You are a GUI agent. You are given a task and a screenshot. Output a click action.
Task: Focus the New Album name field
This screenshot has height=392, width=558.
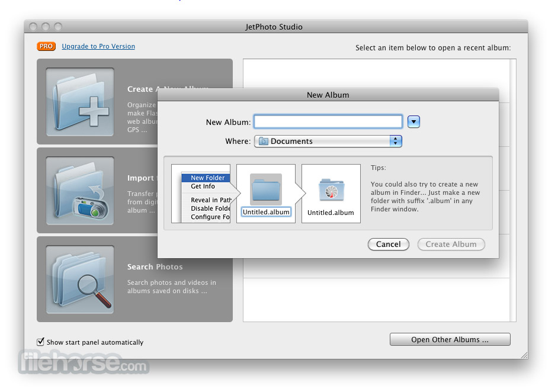(x=328, y=121)
